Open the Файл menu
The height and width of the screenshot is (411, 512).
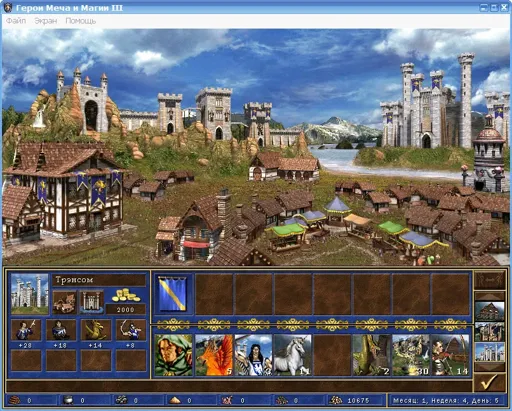click(x=16, y=21)
